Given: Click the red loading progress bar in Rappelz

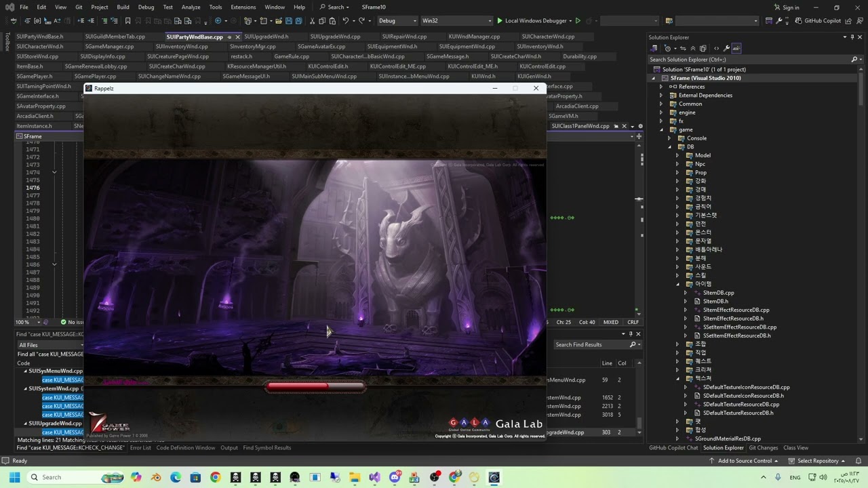Looking at the screenshot, I should coord(316,386).
